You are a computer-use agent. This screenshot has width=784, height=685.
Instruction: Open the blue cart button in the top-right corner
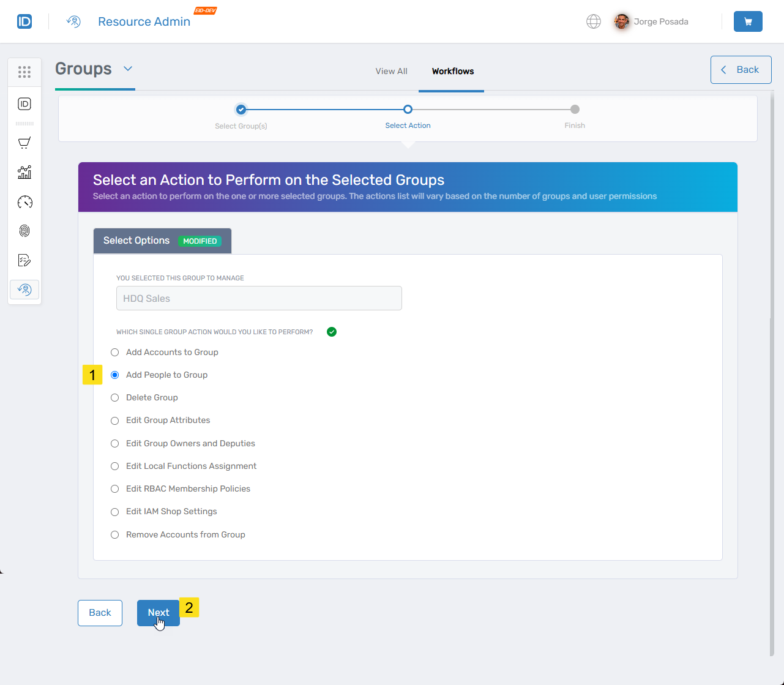click(748, 21)
